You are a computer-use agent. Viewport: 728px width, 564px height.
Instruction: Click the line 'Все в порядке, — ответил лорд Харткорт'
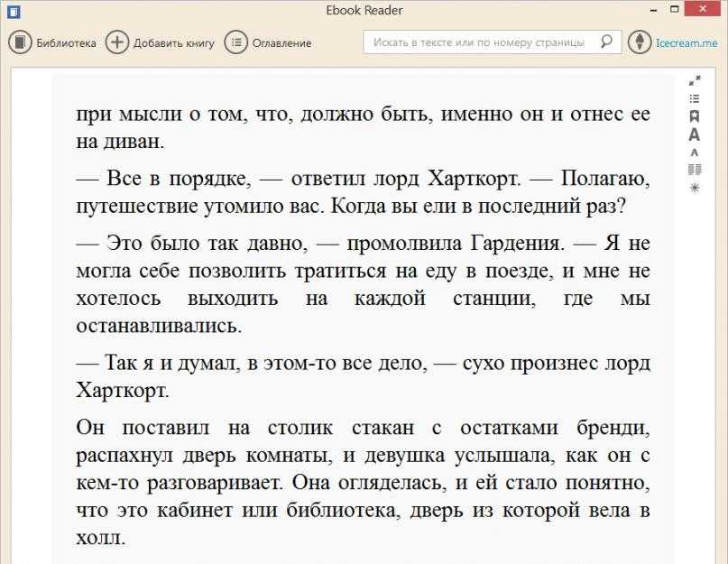[363, 179]
